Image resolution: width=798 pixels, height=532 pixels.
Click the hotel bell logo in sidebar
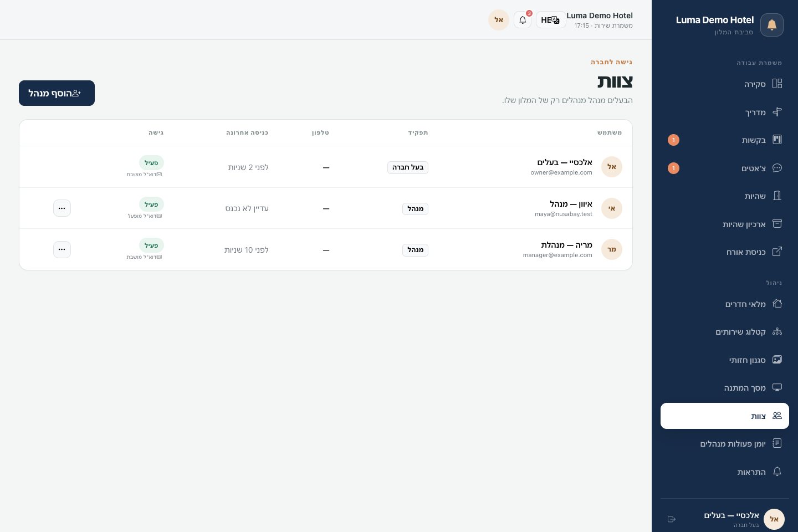click(772, 25)
